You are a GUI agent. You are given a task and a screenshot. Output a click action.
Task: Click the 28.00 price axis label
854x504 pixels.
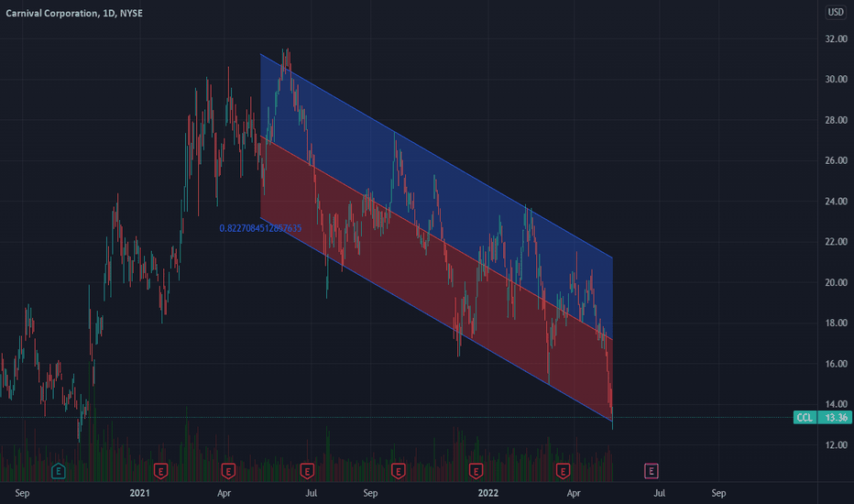click(x=836, y=120)
